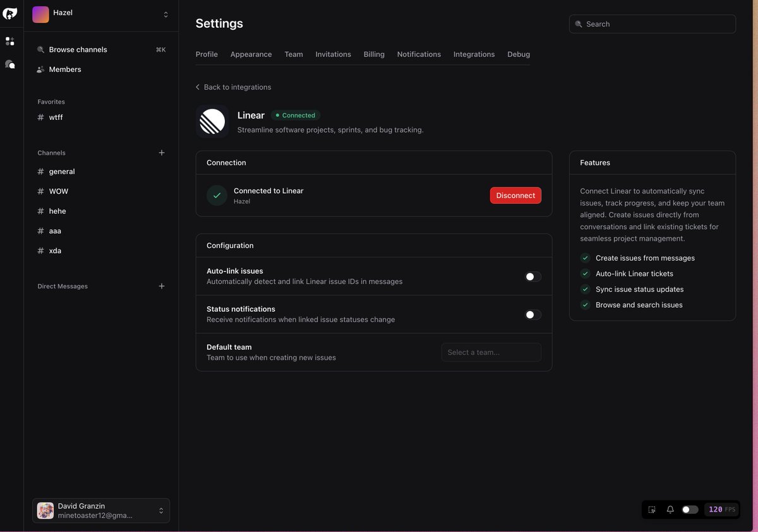The width and height of the screenshot is (758, 532).
Task: Add a channel with the Channels plus icon
Action: 162,153
